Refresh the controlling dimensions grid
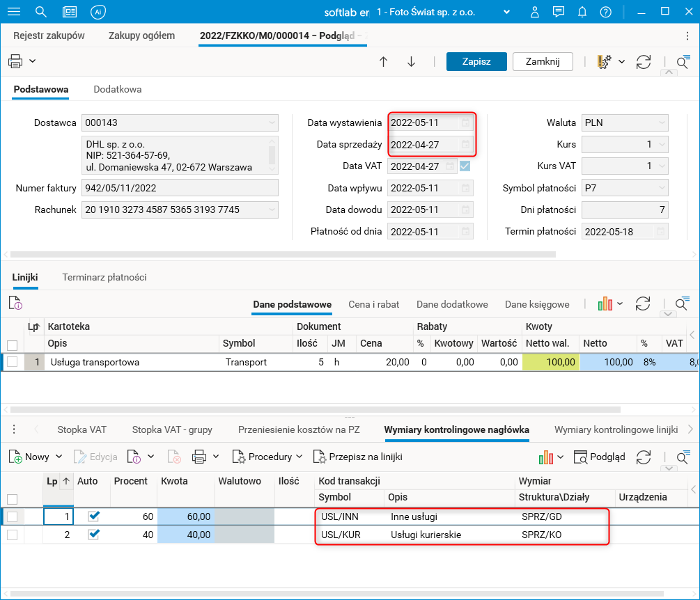The width and height of the screenshot is (700, 600). [x=644, y=457]
